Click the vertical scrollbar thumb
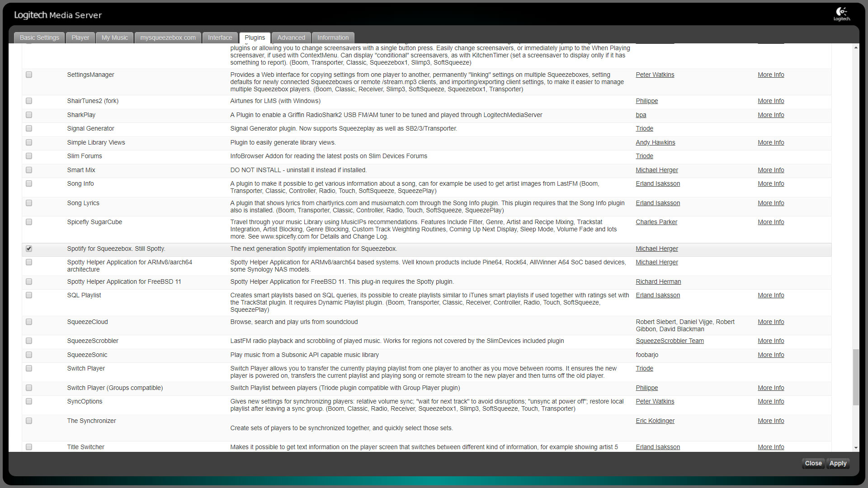The image size is (868, 488). point(856,377)
